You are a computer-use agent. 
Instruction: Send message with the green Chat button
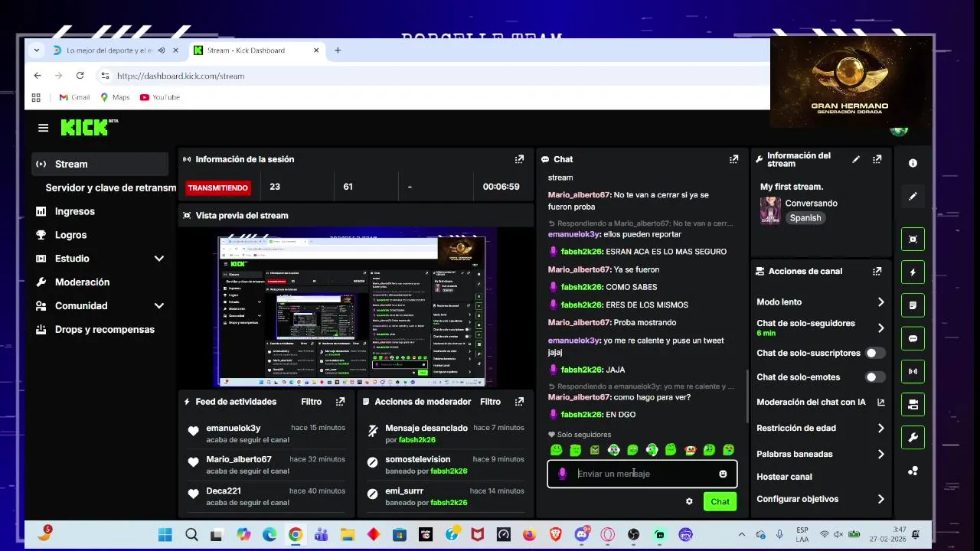tap(720, 501)
